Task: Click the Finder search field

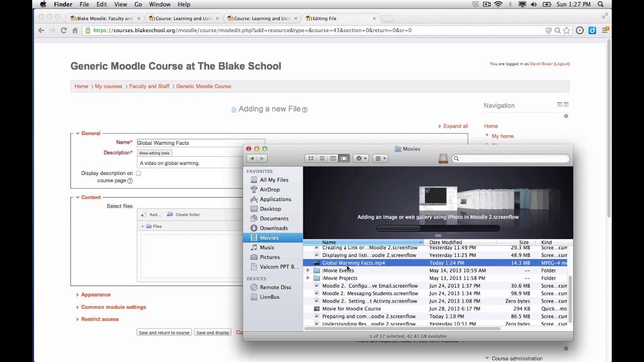Action: point(511,158)
